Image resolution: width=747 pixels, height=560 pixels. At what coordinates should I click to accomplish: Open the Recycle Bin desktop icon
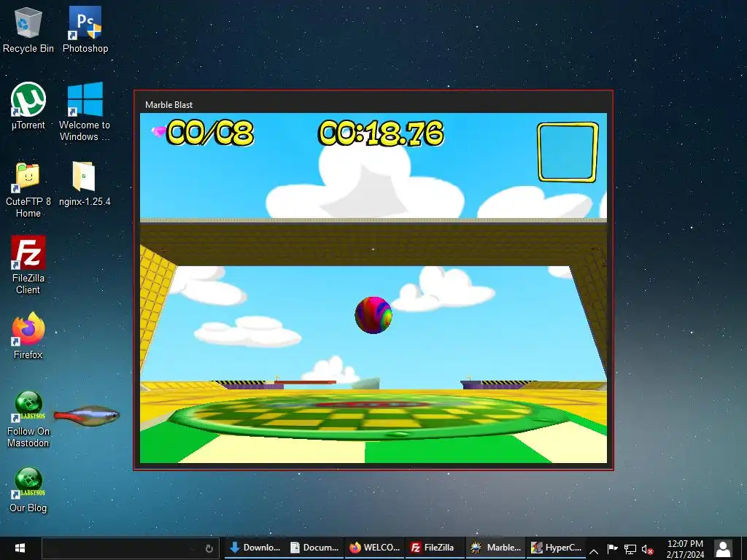click(x=28, y=29)
